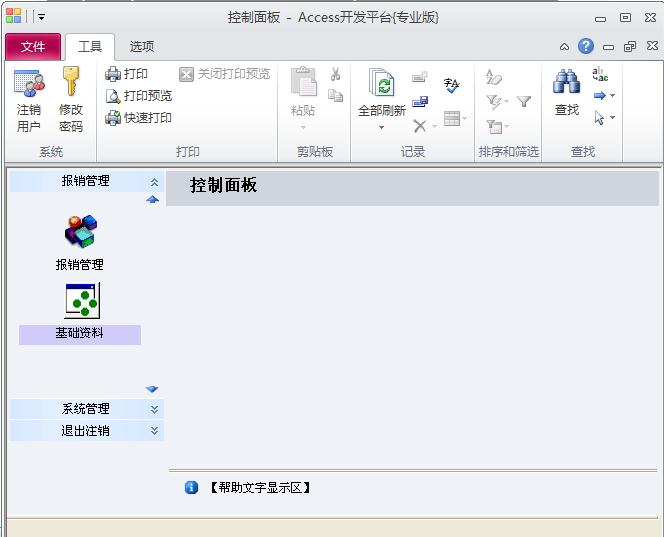
Task: Select the highlighted 基础资料 label
Action: pos(80,334)
